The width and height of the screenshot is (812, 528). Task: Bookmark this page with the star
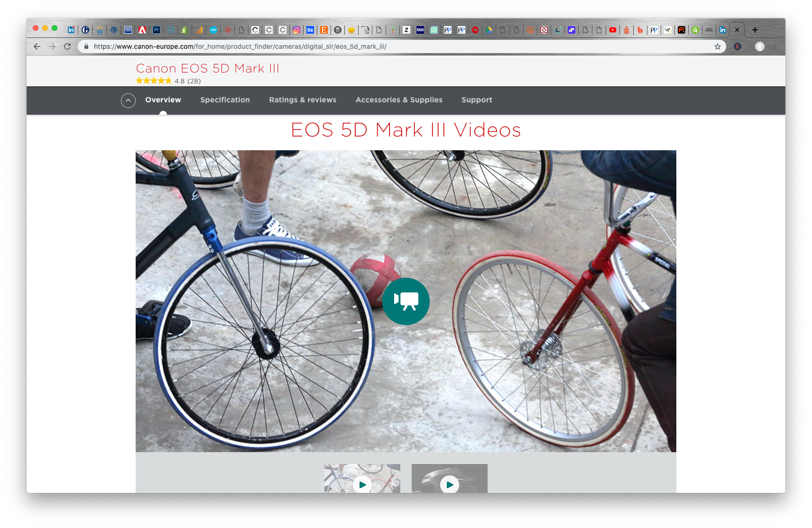[x=718, y=46]
